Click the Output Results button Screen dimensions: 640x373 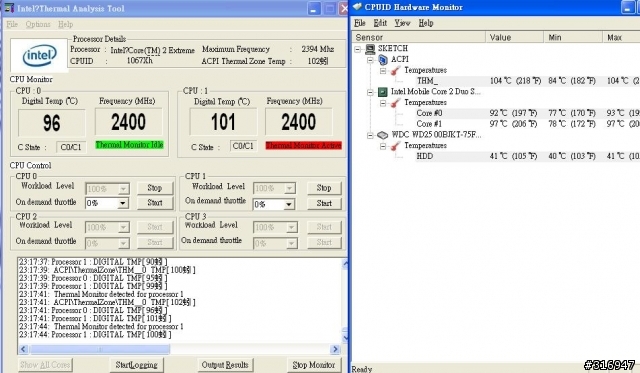225,365
